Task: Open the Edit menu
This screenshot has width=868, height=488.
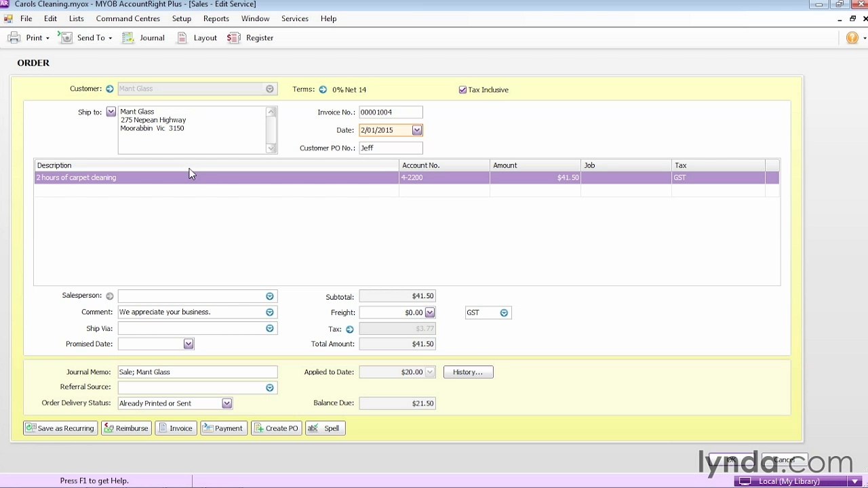Action: click(51, 19)
